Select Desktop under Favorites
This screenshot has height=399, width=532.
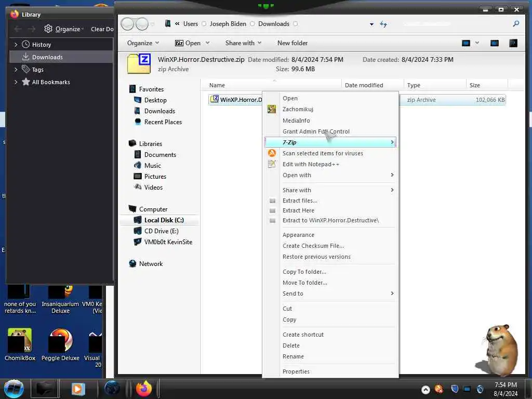coord(155,100)
